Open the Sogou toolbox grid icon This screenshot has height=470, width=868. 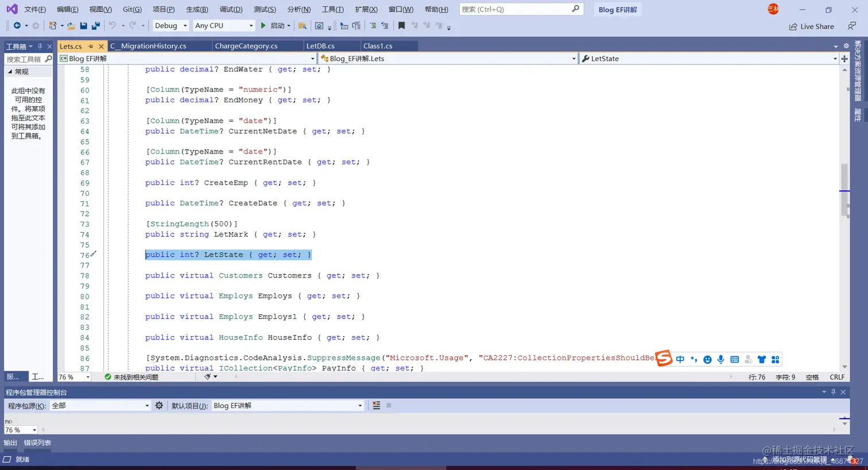(776, 359)
